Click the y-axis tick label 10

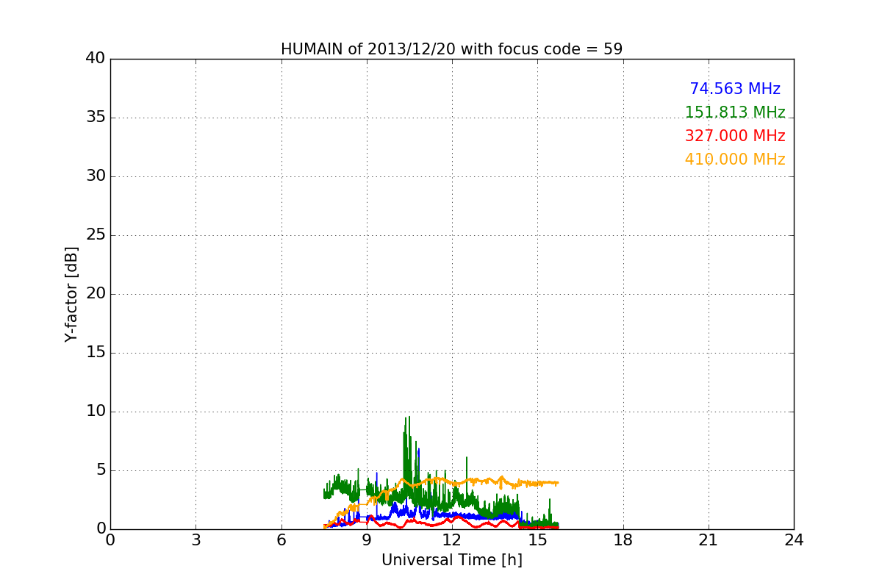(96, 412)
